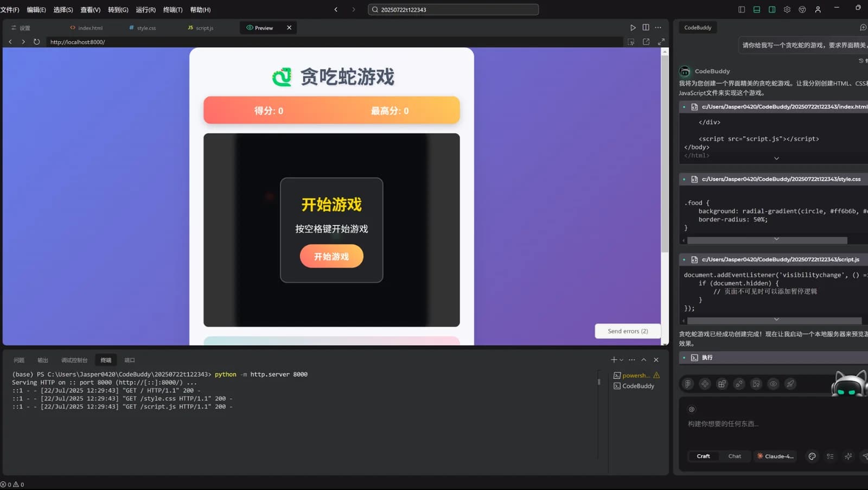Screen dimensions: 868x490
Task: Click the orange 开始游戏 button
Action: 331,256
